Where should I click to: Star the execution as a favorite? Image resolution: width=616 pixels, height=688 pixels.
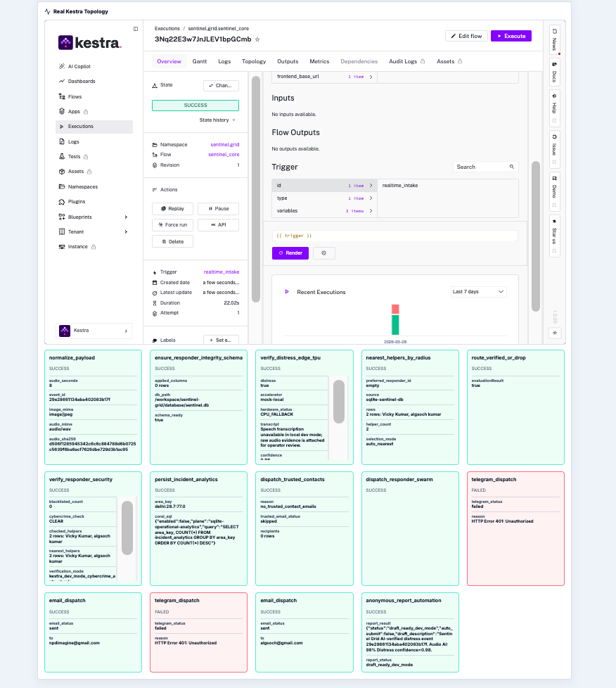tap(257, 39)
